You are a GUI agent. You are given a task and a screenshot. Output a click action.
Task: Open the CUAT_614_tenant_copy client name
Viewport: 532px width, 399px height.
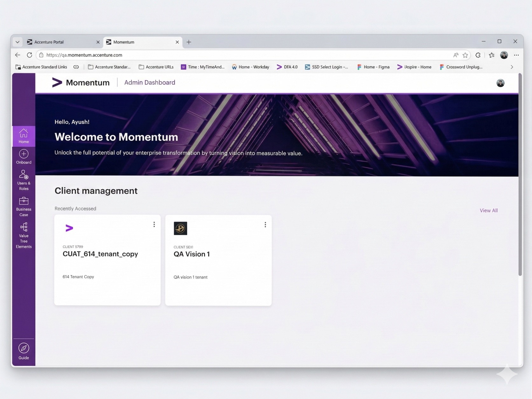pyautogui.click(x=100, y=254)
